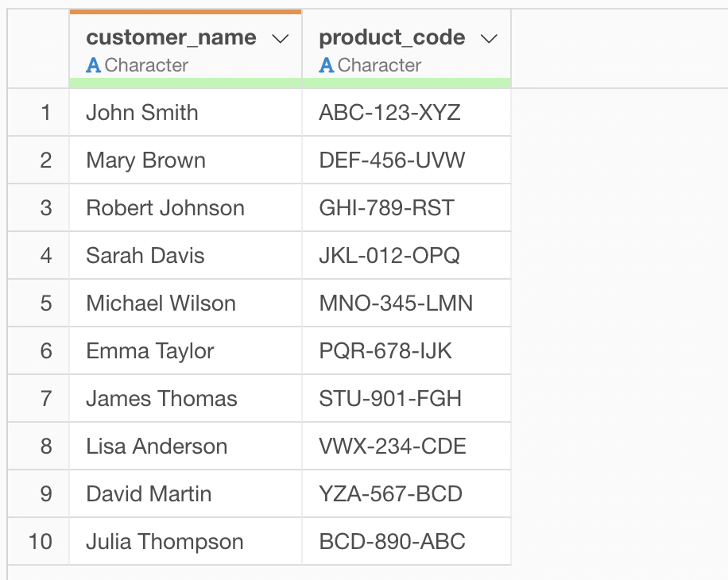Click the green bar under product_code
This screenshot has height=580, width=728.
pyautogui.click(x=406, y=83)
